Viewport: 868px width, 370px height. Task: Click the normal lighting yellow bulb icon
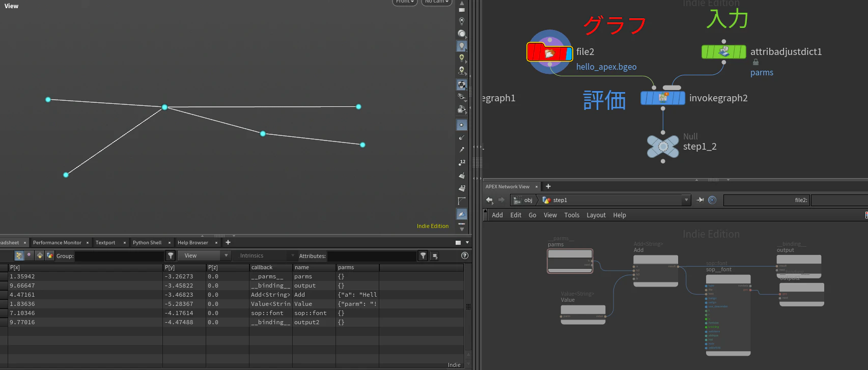[462, 58]
